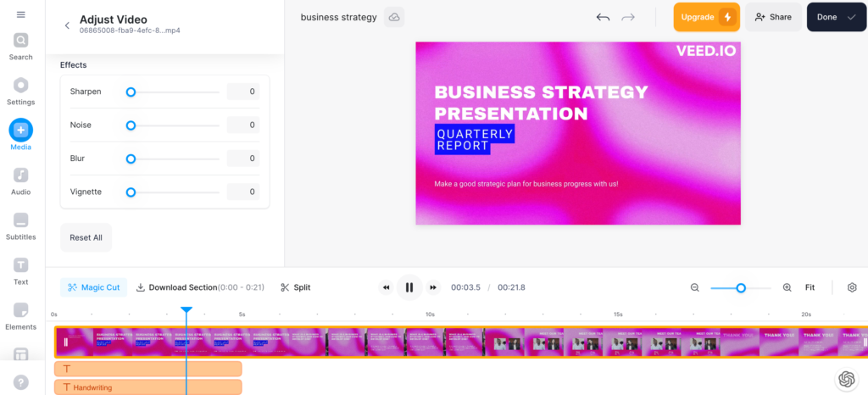Click the redo arrow icon

pos(628,17)
